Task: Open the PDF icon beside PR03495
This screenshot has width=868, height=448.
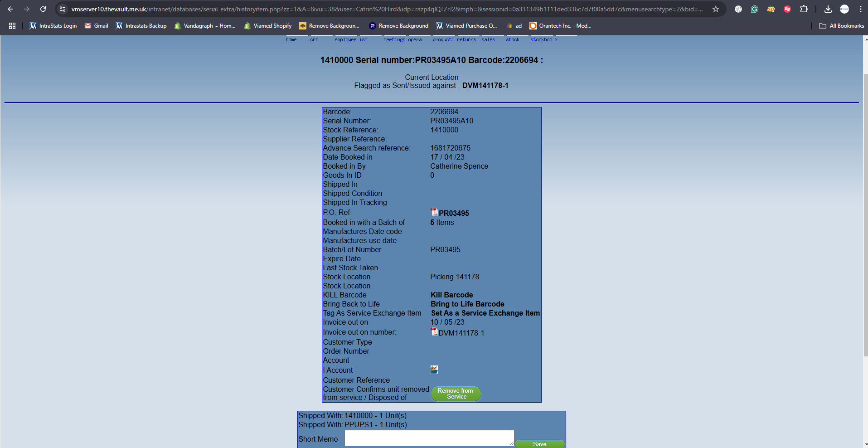Action: click(x=434, y=212)
